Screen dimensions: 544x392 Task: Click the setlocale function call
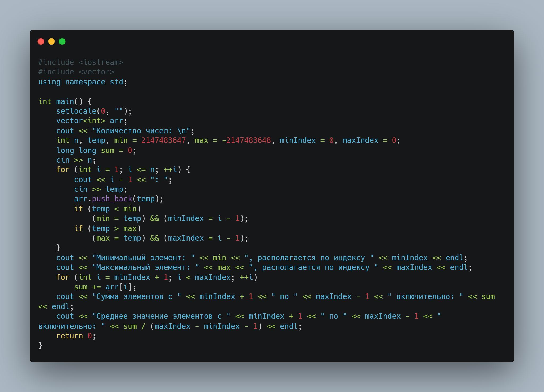coord(94,111)
